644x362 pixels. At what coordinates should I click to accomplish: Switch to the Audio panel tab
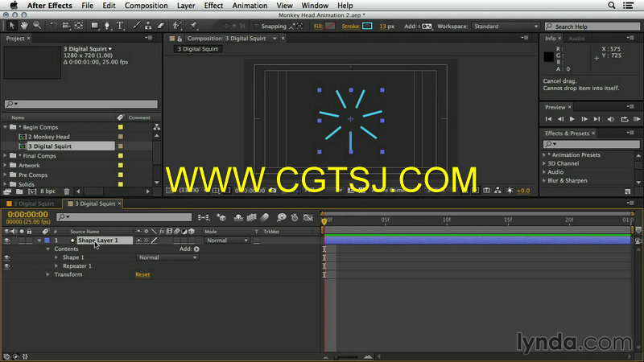[576, 38]
